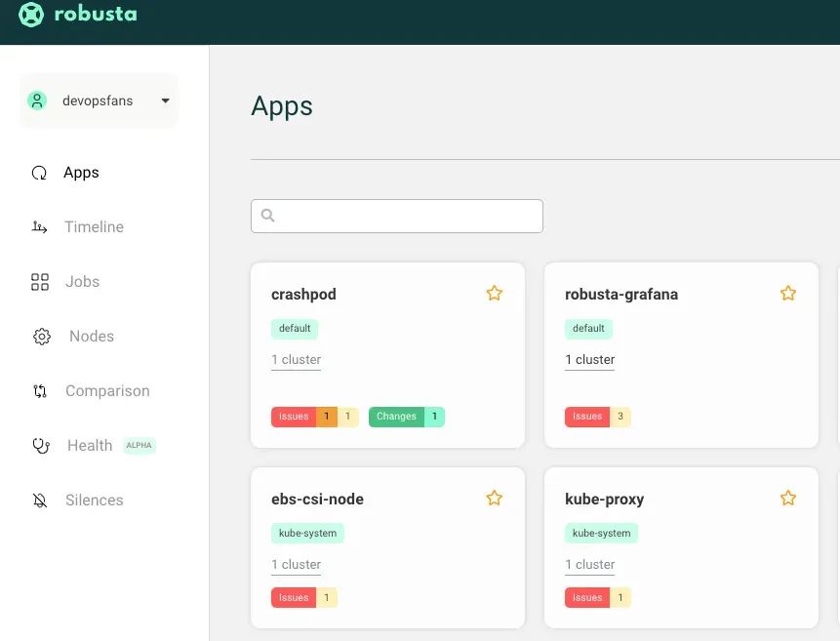The width and height of the screenshot is (840, 641).
Task: Click the search magnifier icon
Action: tap(268, 216)
